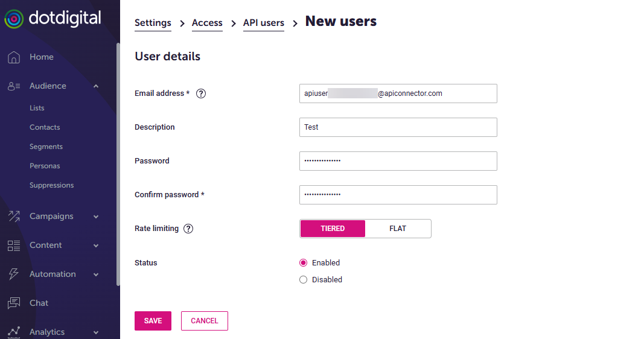The width and height of the screenshot is (644, 339).
Task: Click the Analytics graph icon
Action: click(x=14, y=331)
